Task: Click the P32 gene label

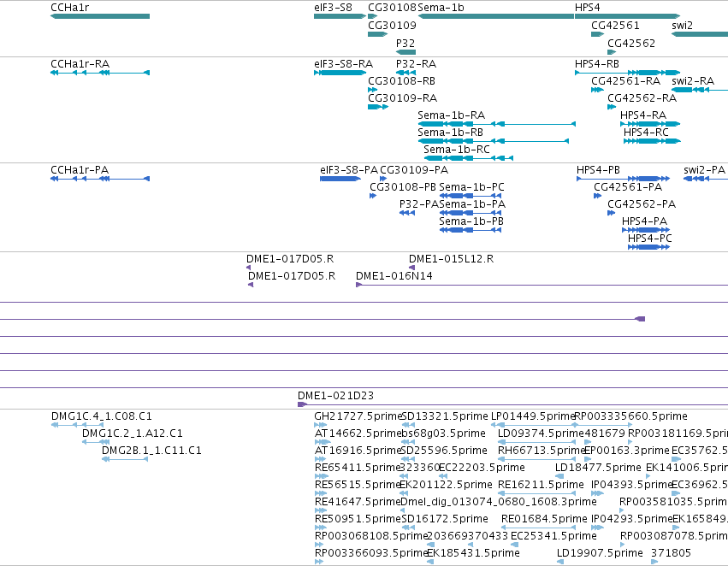Action: [x=405, y=43]
